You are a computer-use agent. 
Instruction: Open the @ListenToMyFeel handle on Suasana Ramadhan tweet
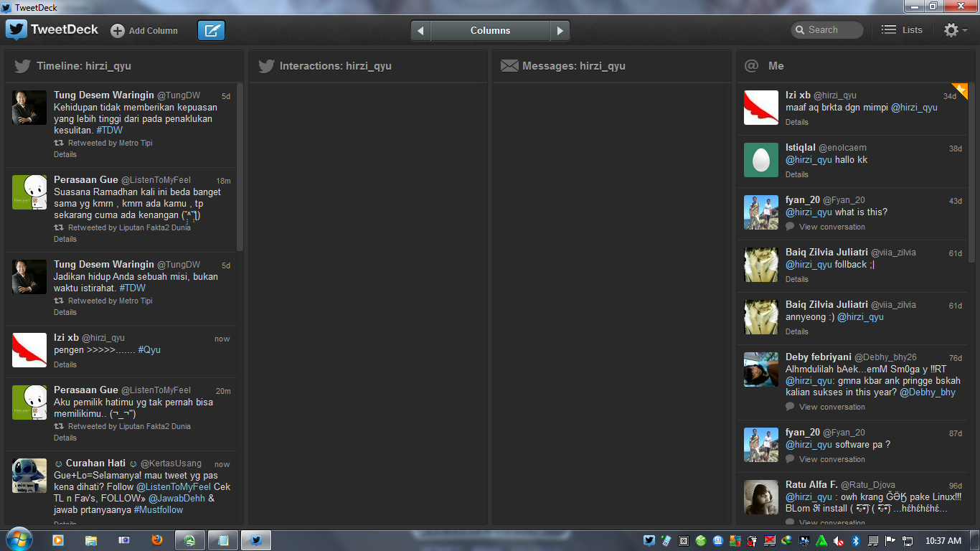156,180
